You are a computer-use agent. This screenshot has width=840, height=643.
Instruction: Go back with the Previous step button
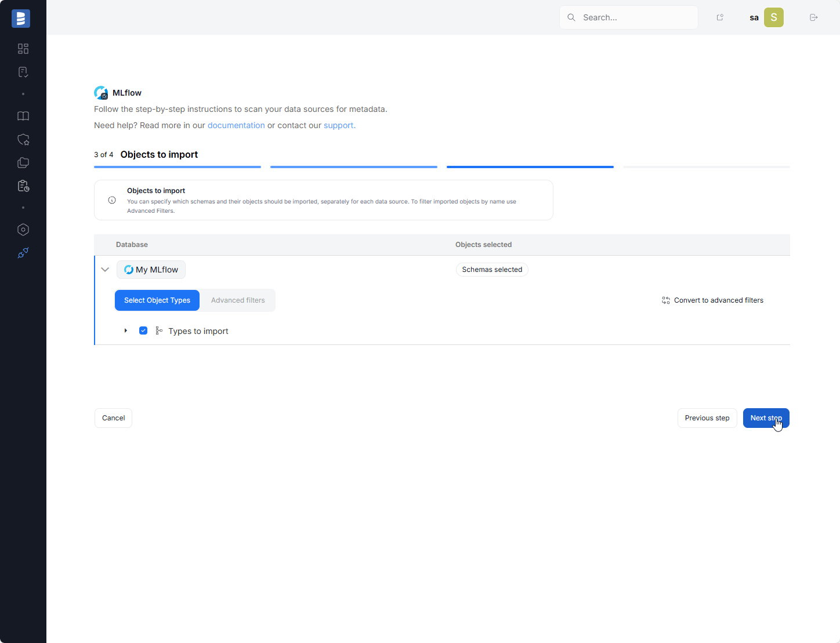707,418
